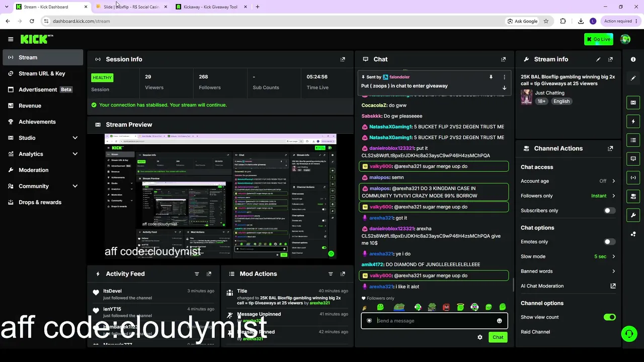Open the Banned words settings
Viewport: 644px width, 362px height.
568,271
